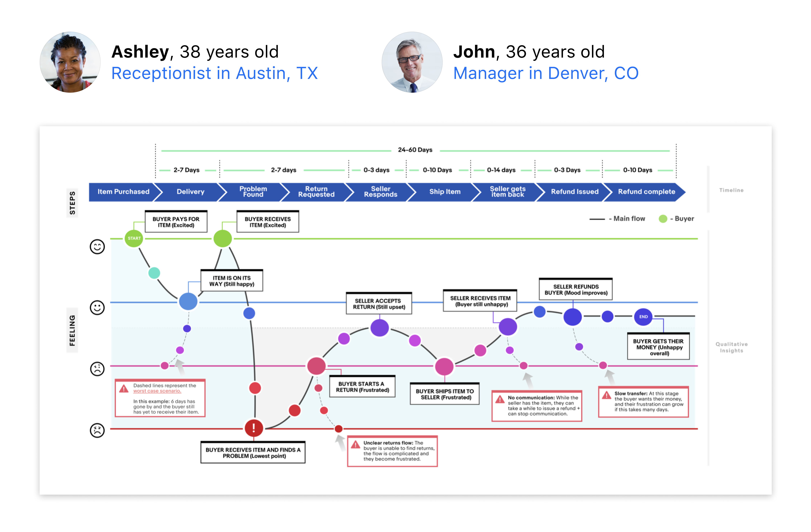The width and height of the screenshot is (811, 532).
Task: Select the Delivery step arrow
Action: click(190, 192)
